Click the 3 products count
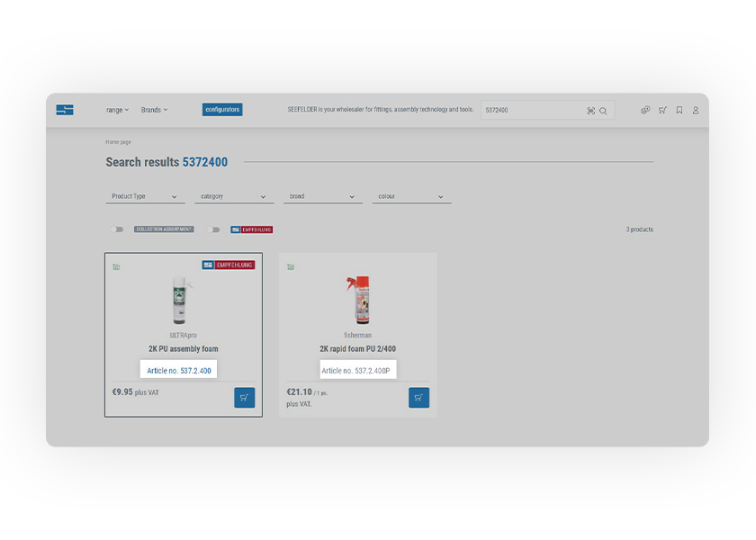The width and height of the screenshot is (756, 540). pos(639,229)
